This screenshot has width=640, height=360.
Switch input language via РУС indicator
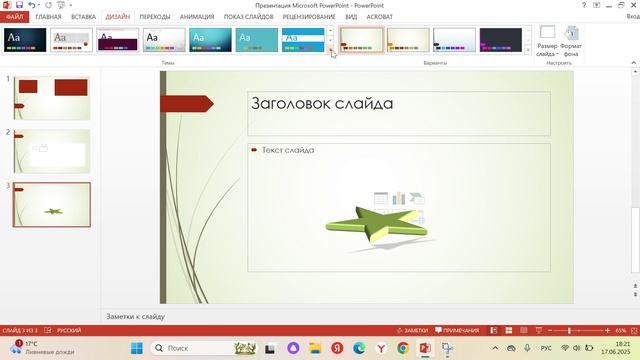click(546, 348)
